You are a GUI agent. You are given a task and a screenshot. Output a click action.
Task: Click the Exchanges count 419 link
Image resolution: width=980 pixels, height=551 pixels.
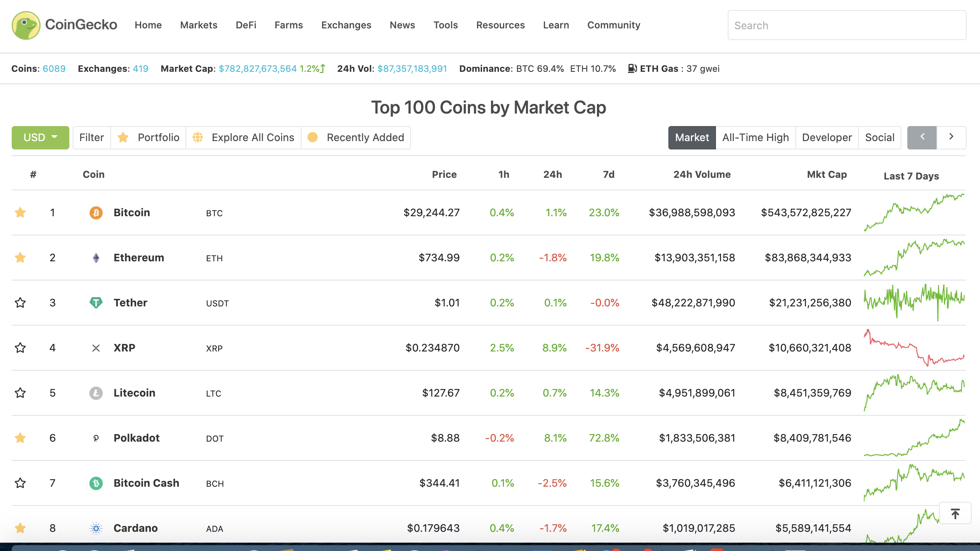point(141,68)
